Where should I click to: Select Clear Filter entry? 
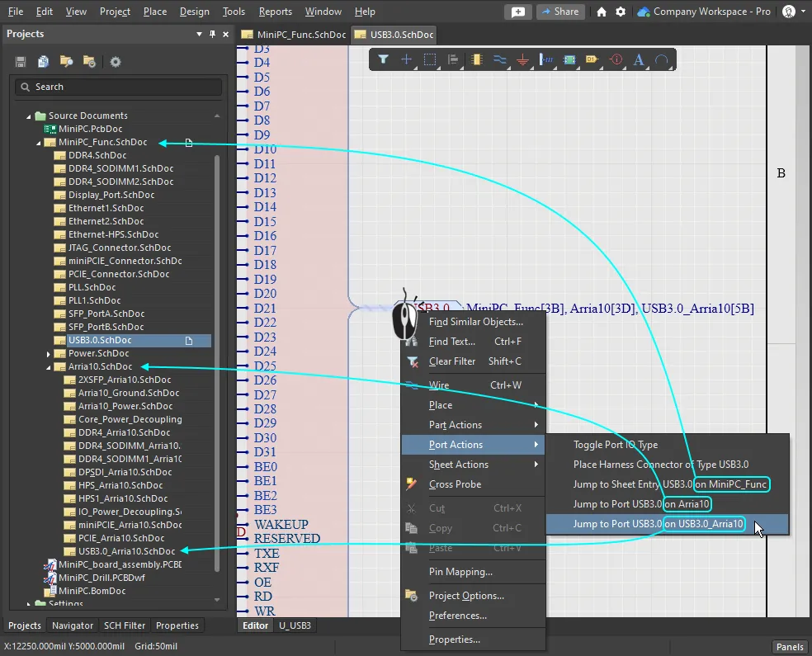(474, 361)
